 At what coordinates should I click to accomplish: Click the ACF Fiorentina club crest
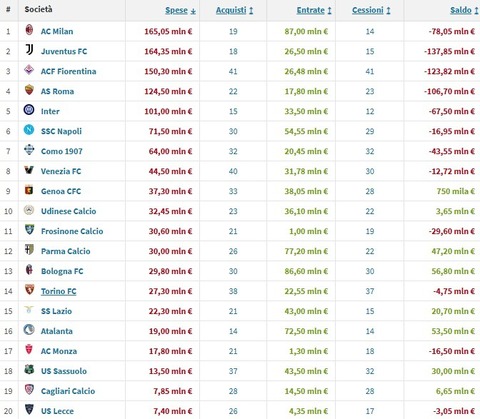[29, 70]
